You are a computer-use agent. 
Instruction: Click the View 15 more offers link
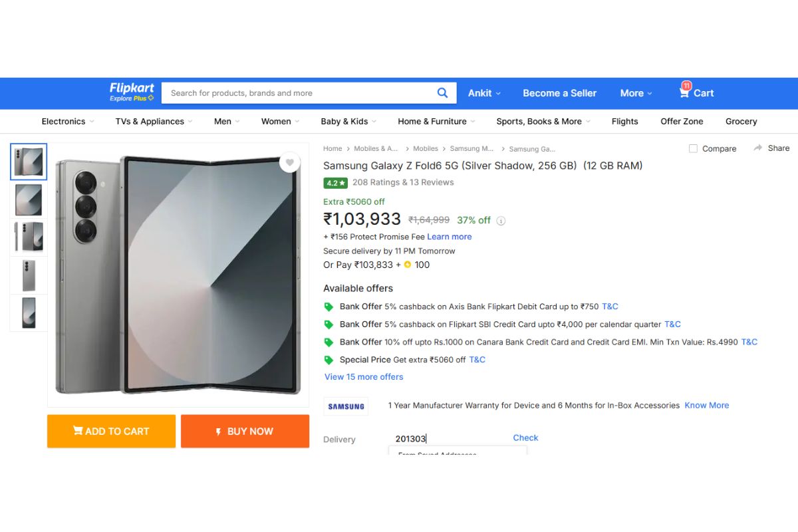pyautogui.click(x=364, y=376)
